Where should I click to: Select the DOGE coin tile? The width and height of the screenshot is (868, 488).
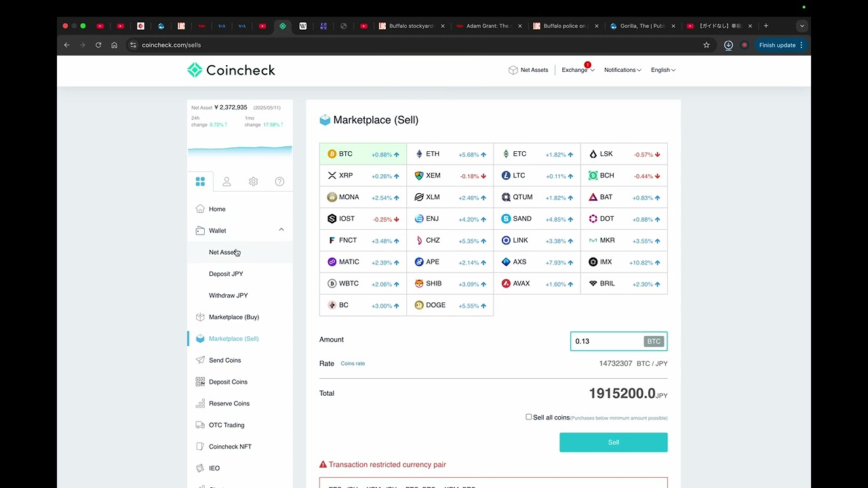[x=450, y=306]
